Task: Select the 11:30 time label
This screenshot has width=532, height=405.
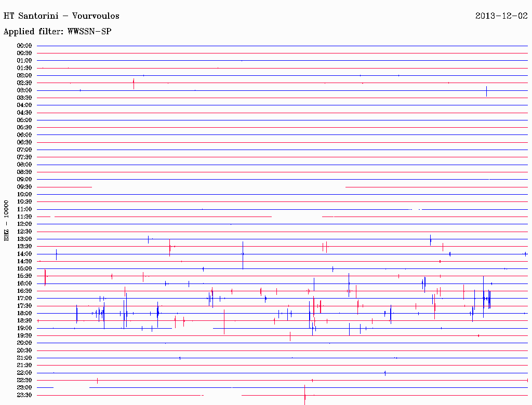Action: (x=24, y=217)
